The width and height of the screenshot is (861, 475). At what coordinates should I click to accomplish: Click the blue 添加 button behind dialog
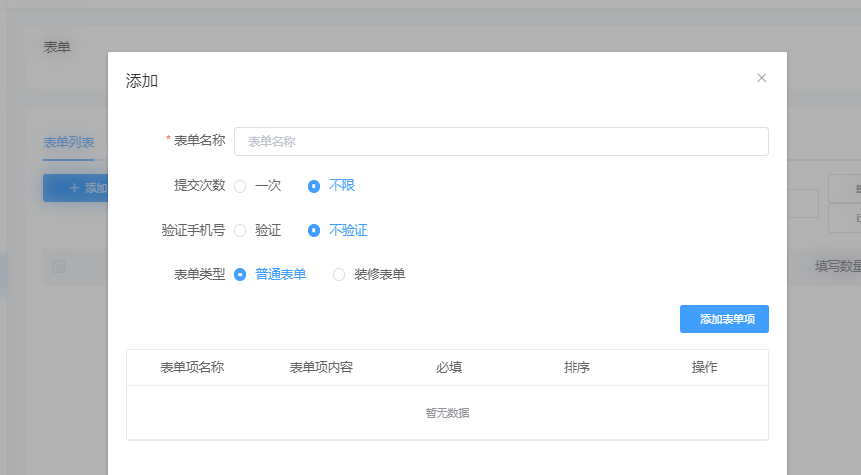pos(76,188)
